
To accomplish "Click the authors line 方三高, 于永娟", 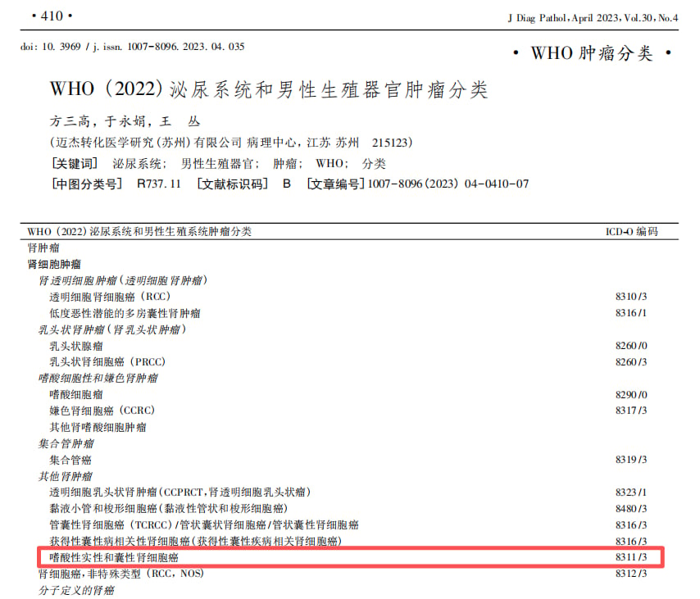I will click(125, 121).
